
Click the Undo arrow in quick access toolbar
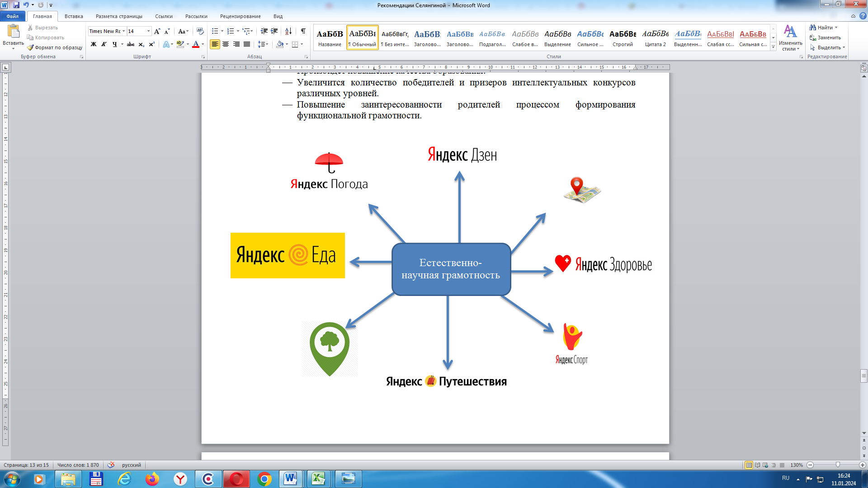point(26,5)
